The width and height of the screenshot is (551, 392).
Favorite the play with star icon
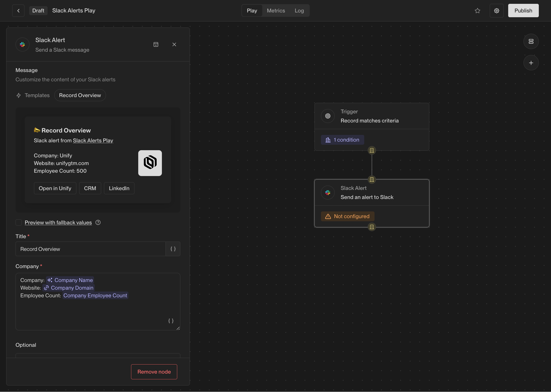(477, 11)
